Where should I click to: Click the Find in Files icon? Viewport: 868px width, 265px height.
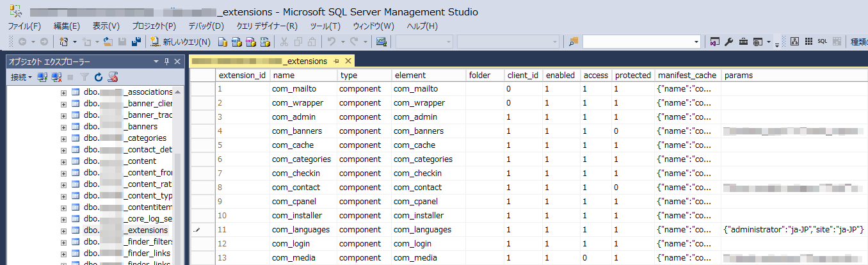point(574,42)
